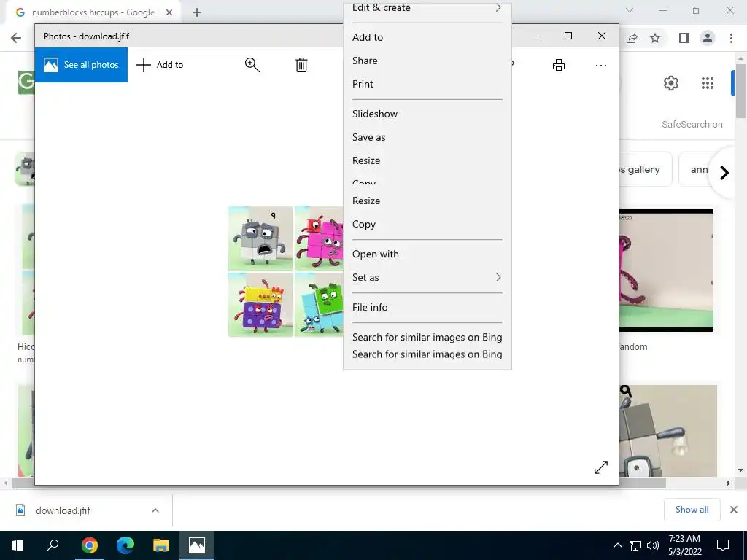Close the numberblocks hiccups tab
The height and width of the screenshot is (560, 747).
pyautogui.click(x=169, y=12)
